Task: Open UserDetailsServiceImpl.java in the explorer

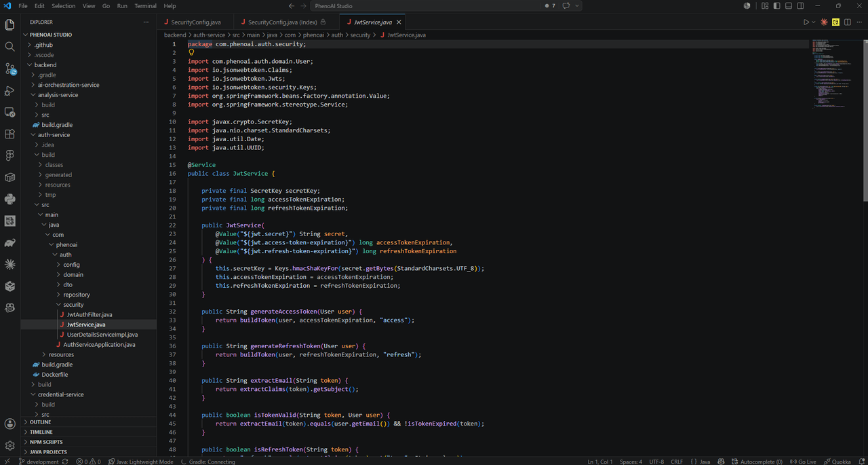Action: [x=102, y=335]
